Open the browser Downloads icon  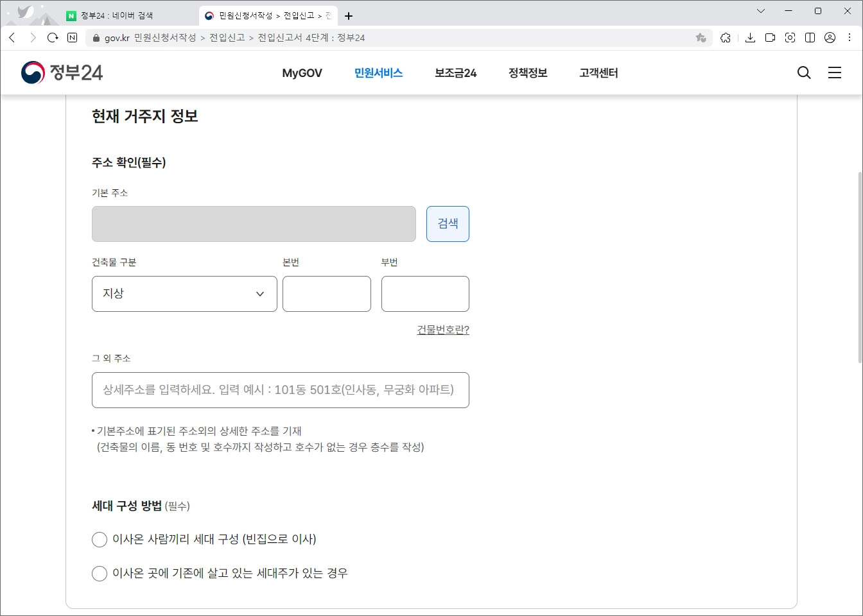click(749, 38)
